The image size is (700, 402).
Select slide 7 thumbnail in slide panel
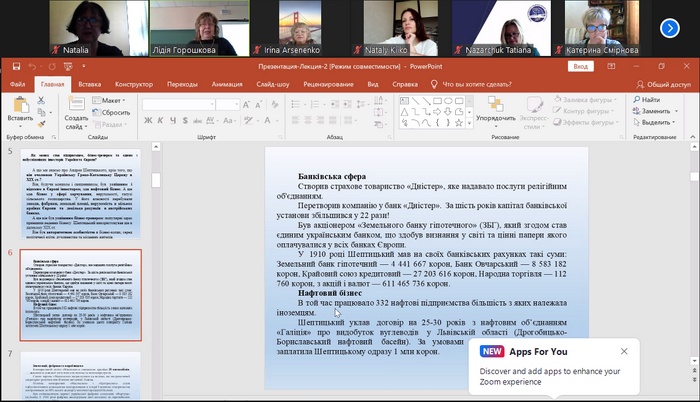pos(76,375)
